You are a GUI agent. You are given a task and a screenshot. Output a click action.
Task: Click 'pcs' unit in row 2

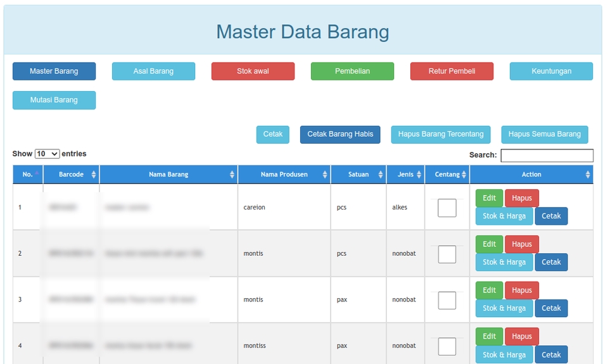pos(341,254)
